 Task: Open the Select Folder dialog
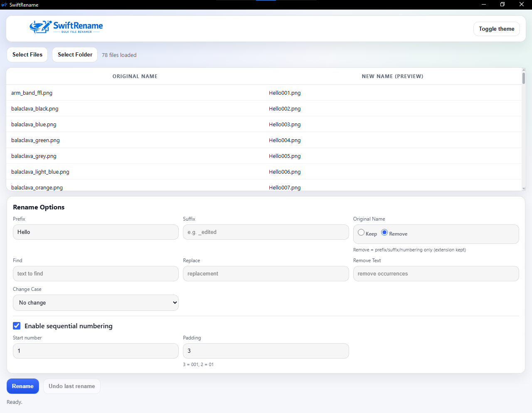pos(75,54)
